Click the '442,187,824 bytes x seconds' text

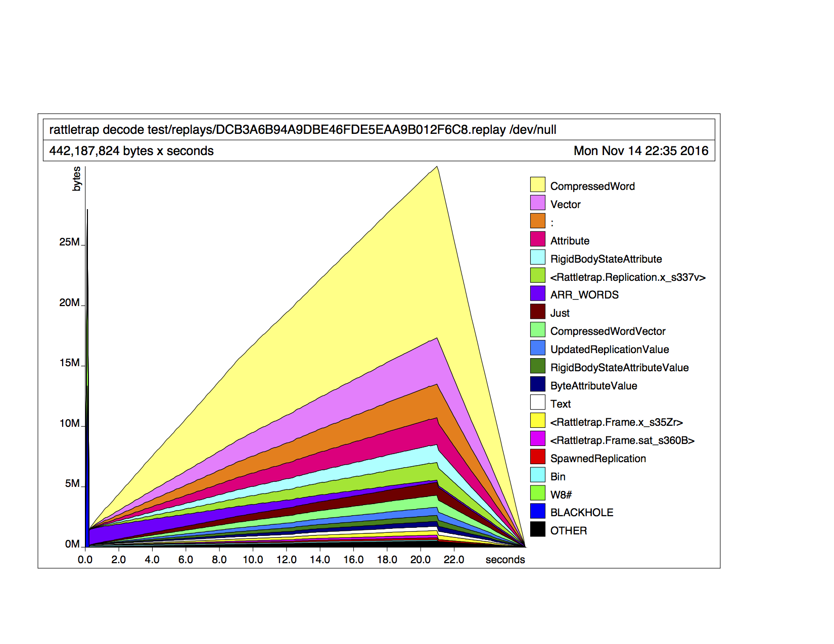(131, 151)
